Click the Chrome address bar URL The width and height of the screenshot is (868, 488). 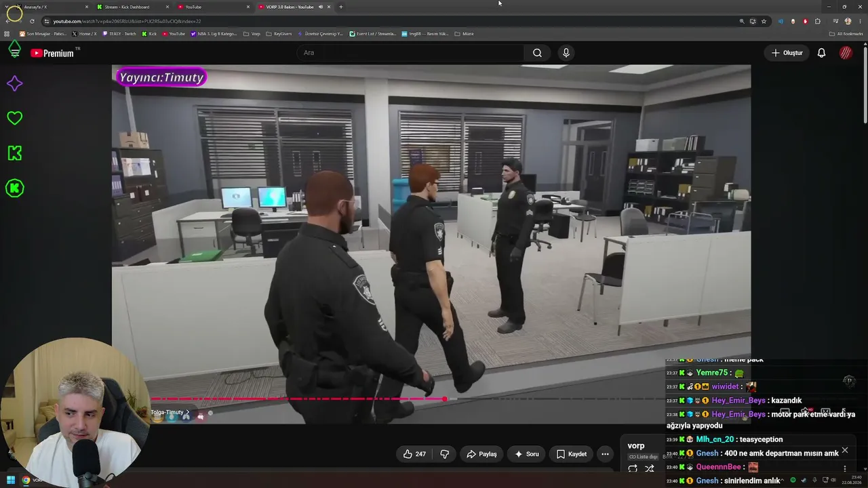coord(127,21)
